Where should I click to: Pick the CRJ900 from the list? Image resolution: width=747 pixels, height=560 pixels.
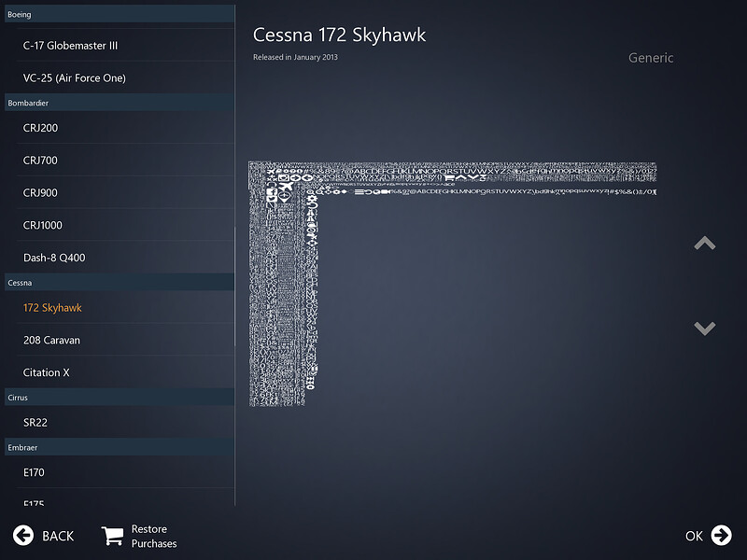click(126, 192)
